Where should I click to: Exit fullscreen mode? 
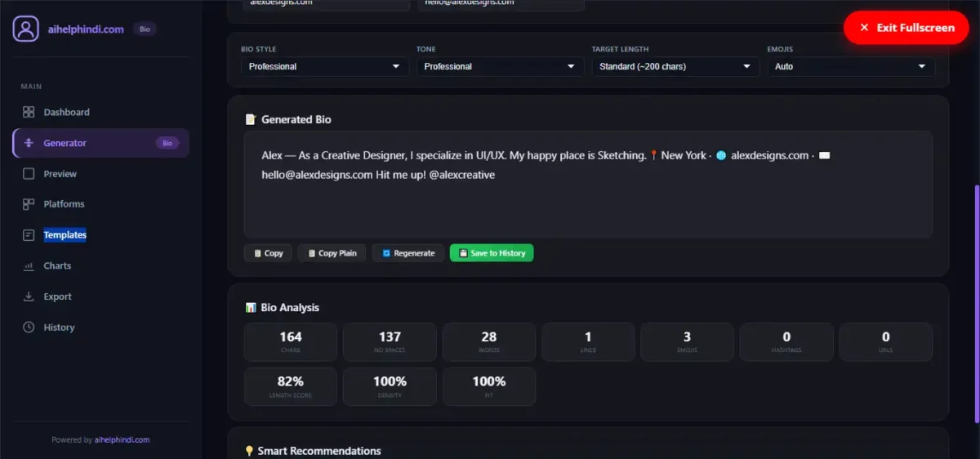click(x=906, y=28)
